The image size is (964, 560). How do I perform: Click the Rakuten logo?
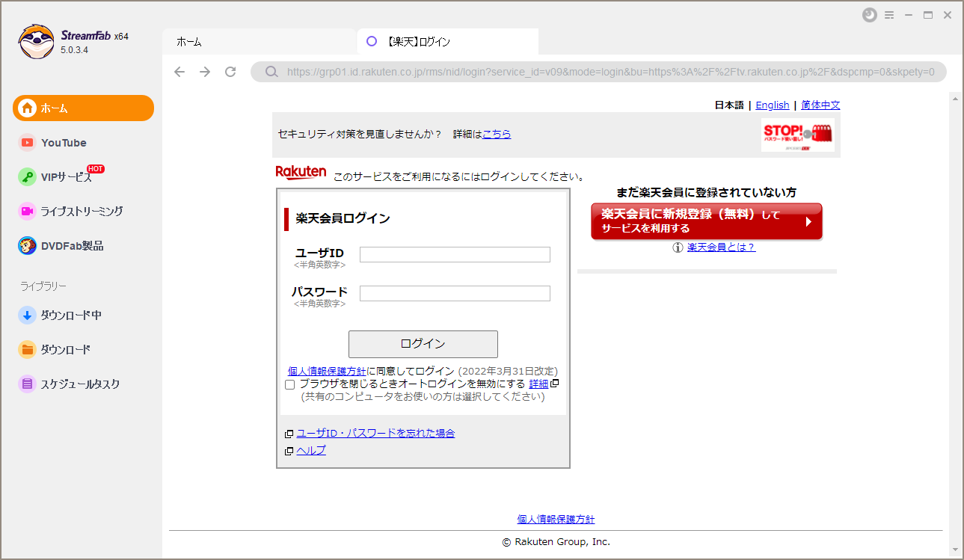click(301, 173)
